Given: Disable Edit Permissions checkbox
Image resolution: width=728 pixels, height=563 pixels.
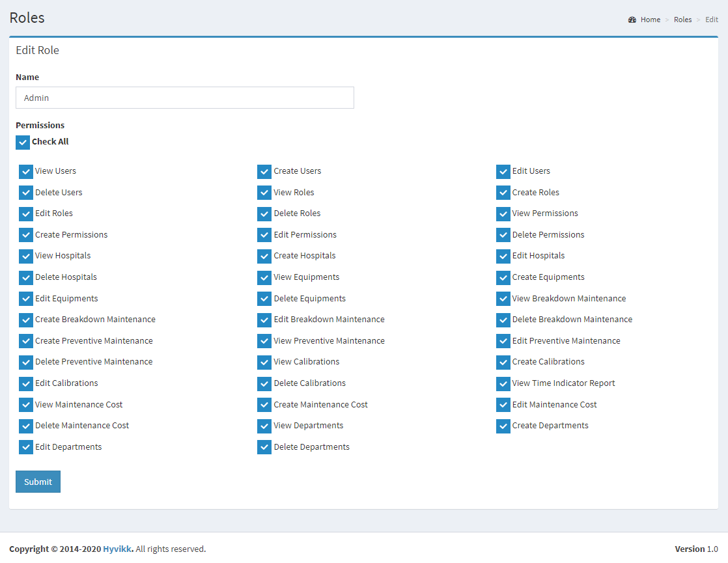Looking at the screenshot, I should pyautogui.click(x=264, y=235).
